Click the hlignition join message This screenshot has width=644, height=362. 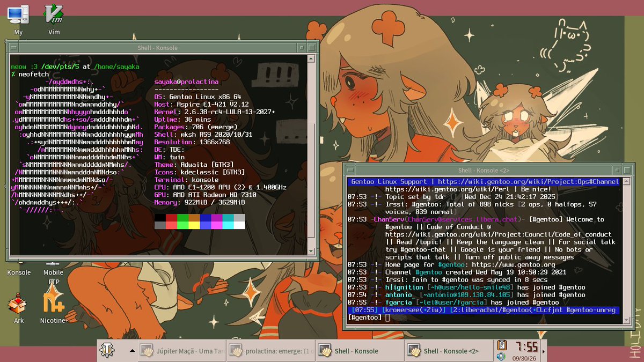coord(466,287)
